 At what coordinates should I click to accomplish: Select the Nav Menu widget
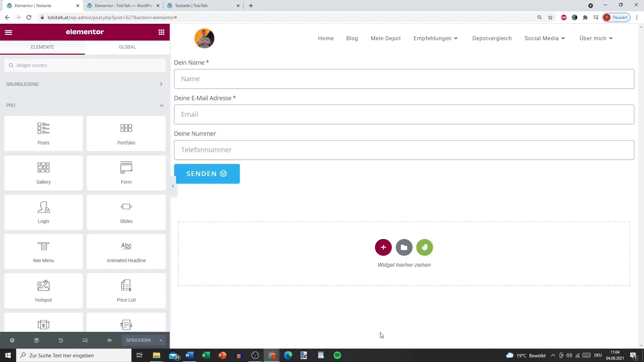(44, 251)
